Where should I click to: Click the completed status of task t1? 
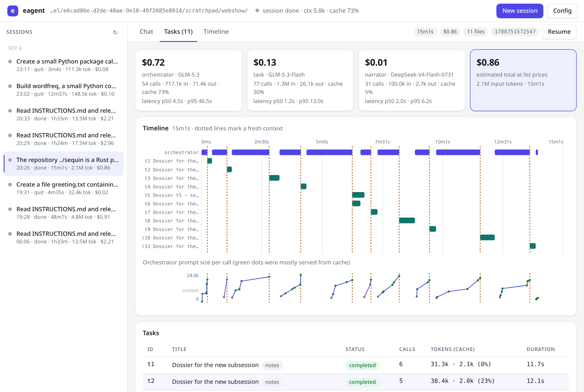tap(362, 365)
